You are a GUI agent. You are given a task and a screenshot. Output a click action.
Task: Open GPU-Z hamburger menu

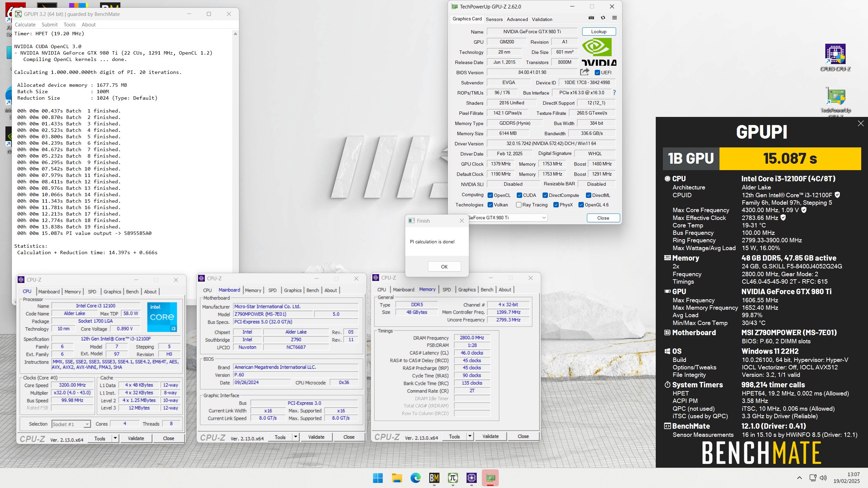pyautogui.click(x=614, y=18)
